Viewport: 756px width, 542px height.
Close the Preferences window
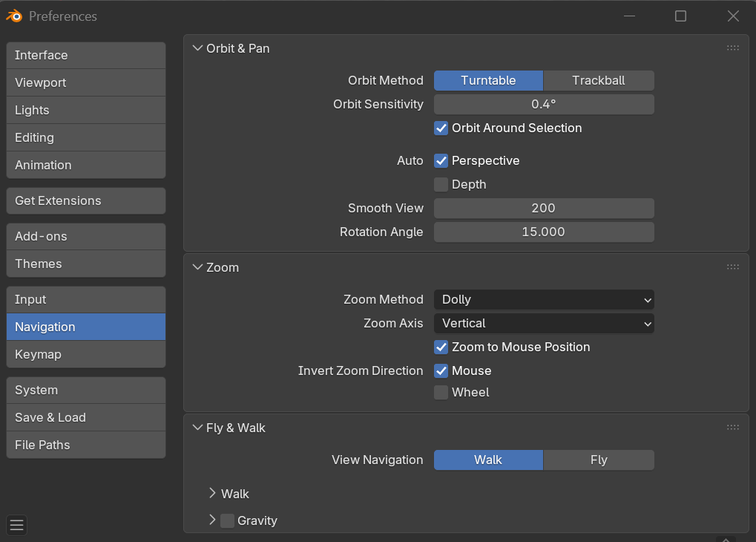733,16
